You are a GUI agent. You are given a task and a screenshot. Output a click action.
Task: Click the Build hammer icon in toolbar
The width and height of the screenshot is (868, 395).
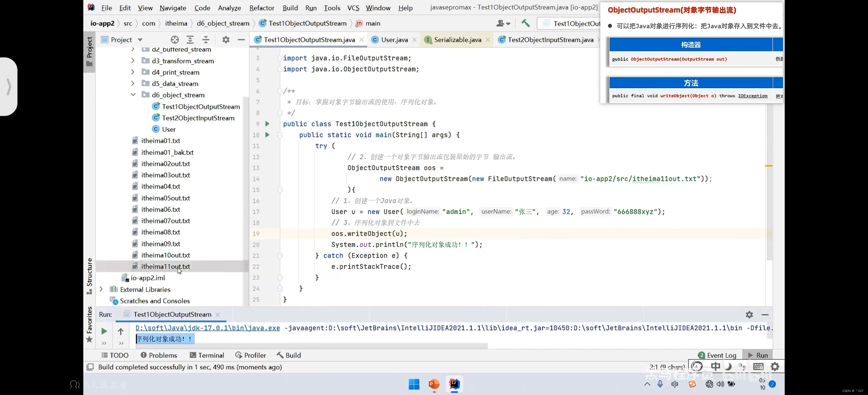point(525,23)
